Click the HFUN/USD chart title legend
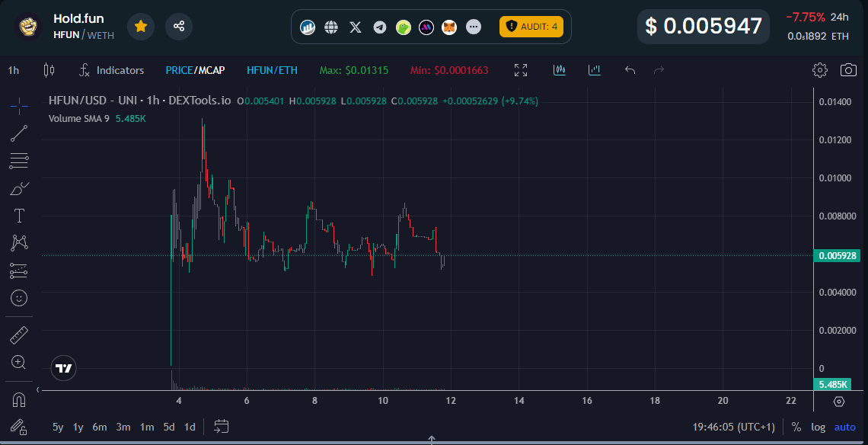This screenshot has width=868, height=445. click(139, 101)
